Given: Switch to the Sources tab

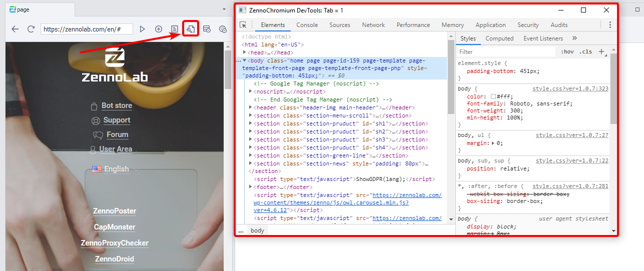Looking at the screenshot, I should click(340, 25).
